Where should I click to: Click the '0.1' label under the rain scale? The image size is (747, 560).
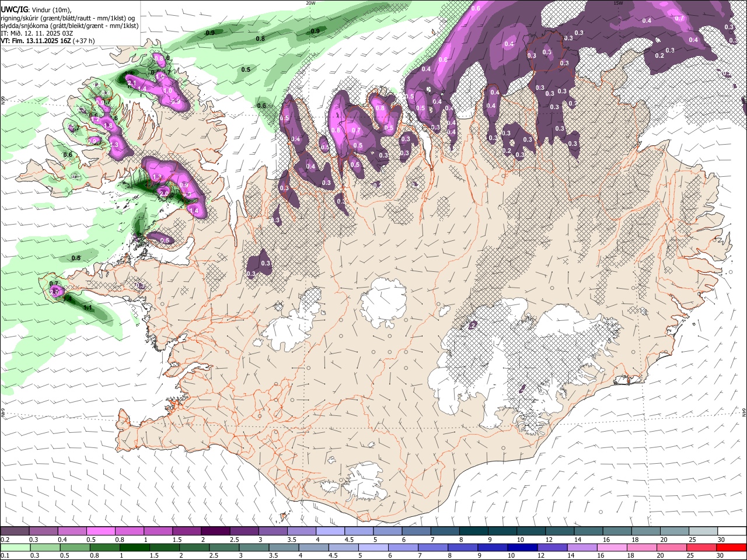coord(5,556)
